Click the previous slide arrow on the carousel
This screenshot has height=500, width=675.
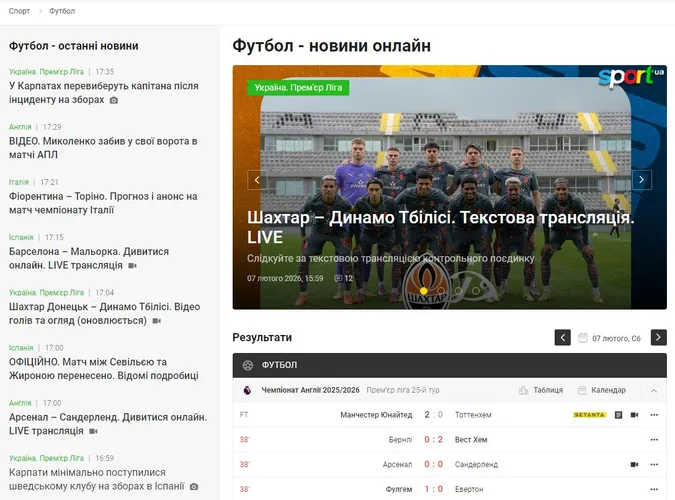coord(257,180)
